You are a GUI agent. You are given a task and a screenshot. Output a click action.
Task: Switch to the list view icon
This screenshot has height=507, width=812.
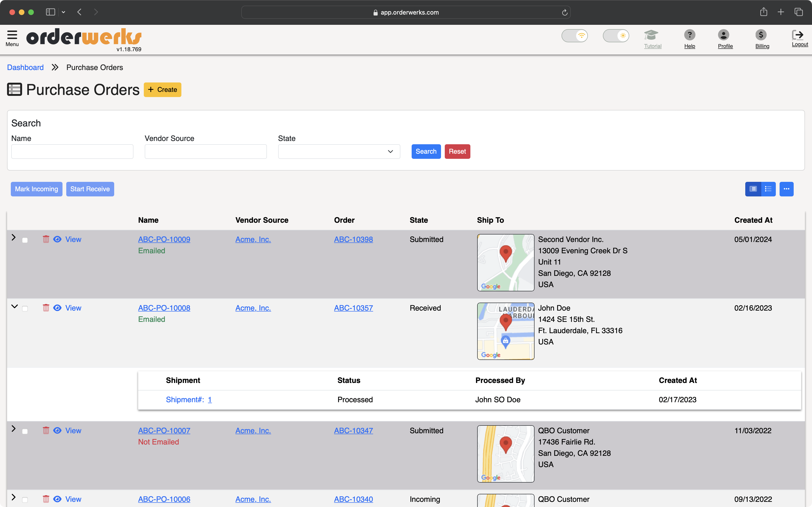pyautogui.click(x=768, y=189)
